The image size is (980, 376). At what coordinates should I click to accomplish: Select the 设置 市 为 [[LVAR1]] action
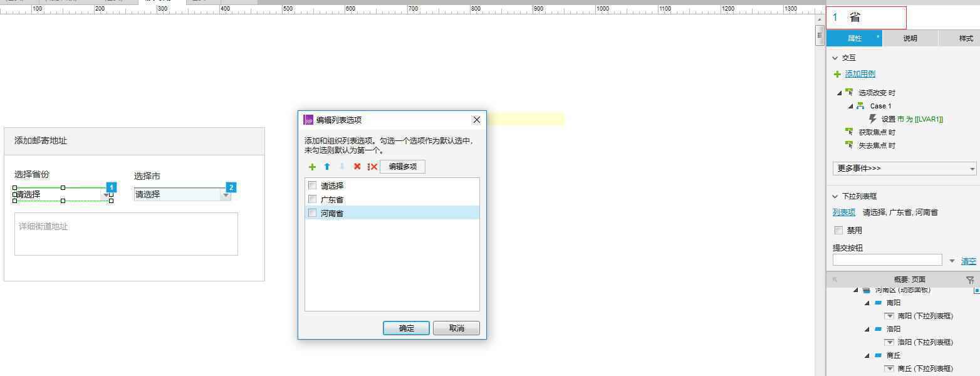coord(912,119)
